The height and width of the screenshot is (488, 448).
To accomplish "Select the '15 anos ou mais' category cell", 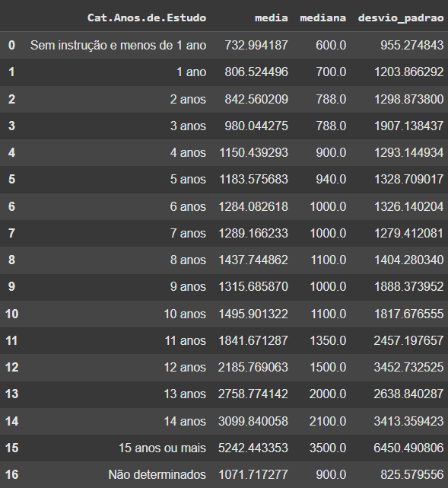I will tap(162, 448).
